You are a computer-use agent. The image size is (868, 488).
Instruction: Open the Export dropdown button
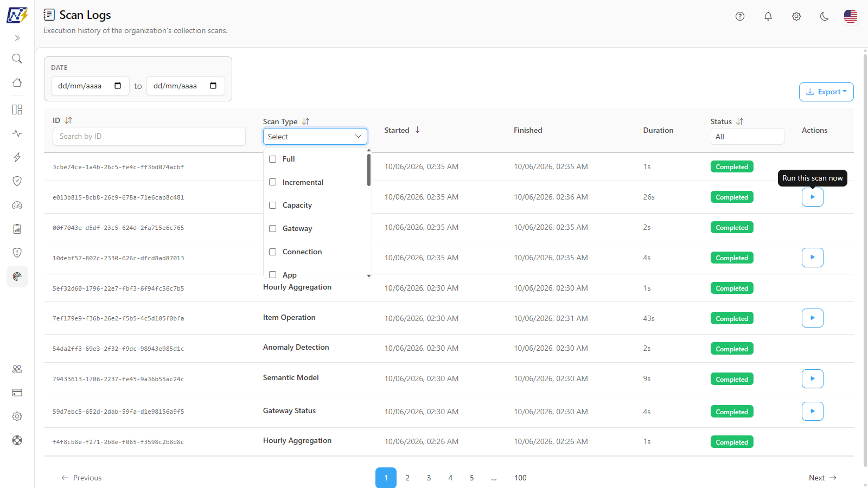pos(826,92)
